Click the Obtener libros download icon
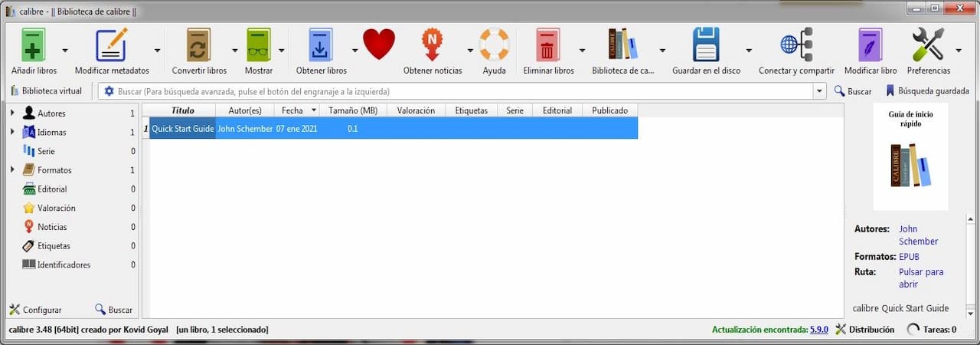This screenshot has width=980, height=345. pyautogui.click(x=322, y=44)
